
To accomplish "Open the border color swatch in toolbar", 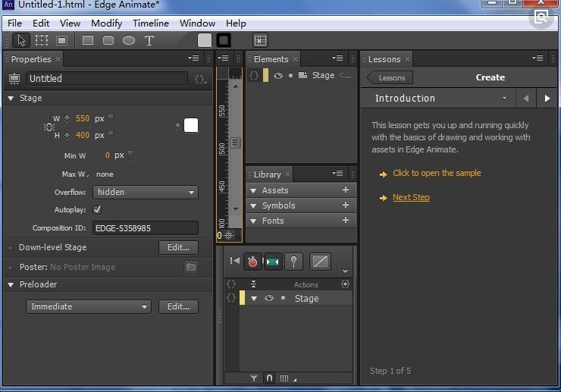I will coord(224,40).
